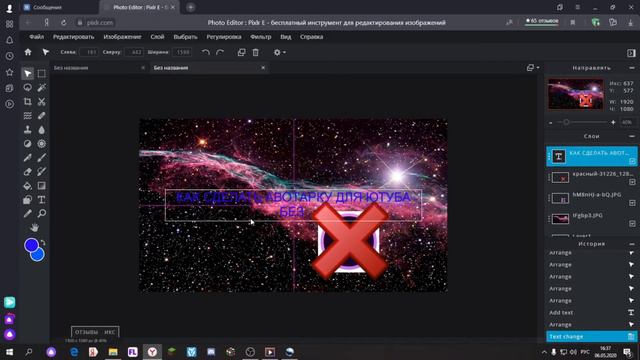
Task: Select the Paint Bucket fill tool
Action: [x=27, y=186]
